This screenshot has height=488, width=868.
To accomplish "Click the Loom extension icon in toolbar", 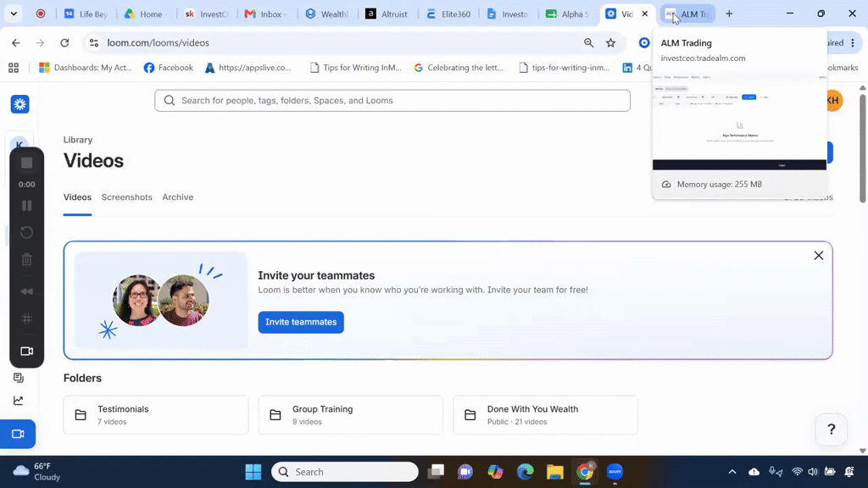I will pos(644,42).
